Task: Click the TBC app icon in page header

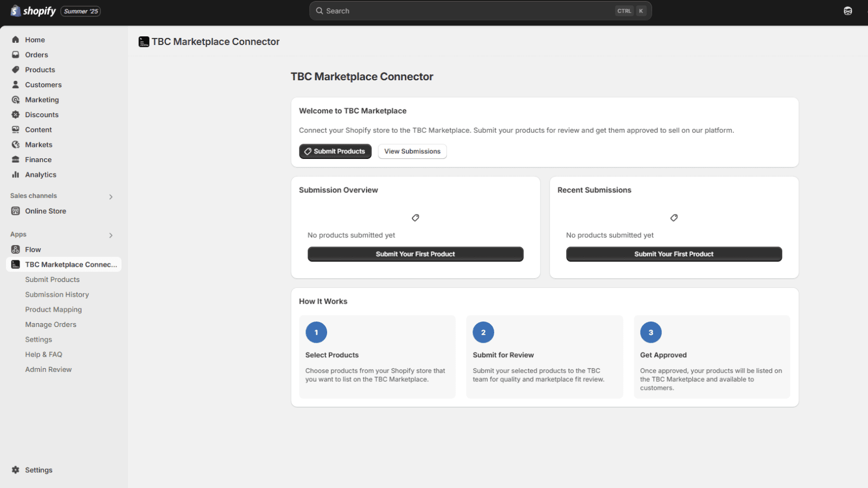Action: (x=144, y=42)
